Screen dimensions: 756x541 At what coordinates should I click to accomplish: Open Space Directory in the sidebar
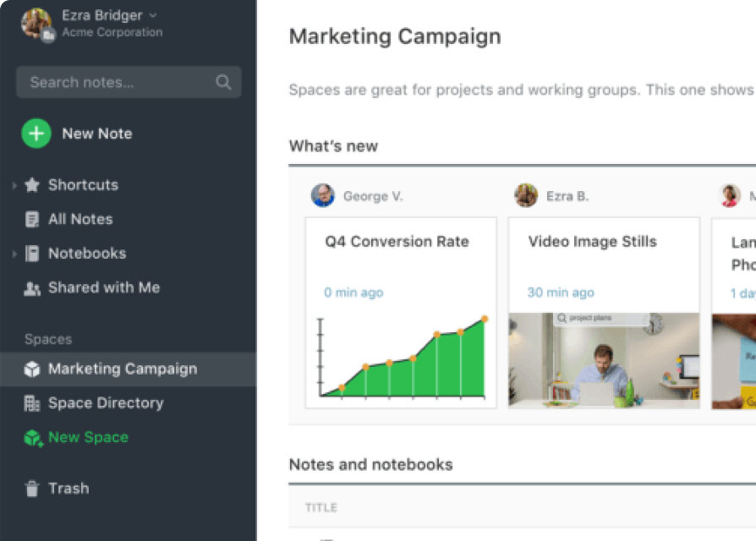(106, 403)
